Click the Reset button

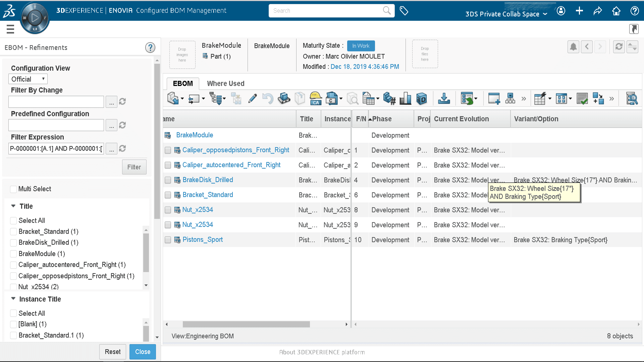coord(112,352)
